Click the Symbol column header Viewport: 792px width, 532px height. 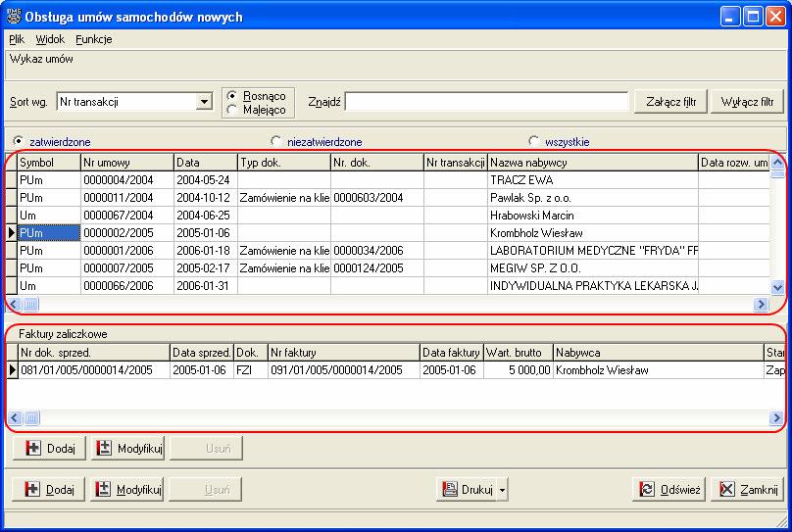tap(49, 163)
